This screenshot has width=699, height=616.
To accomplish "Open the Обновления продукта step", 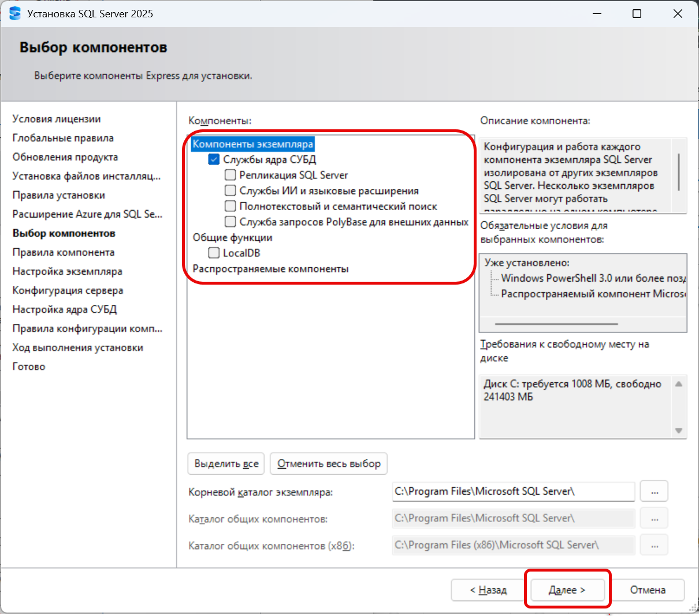I will (65, 157).
